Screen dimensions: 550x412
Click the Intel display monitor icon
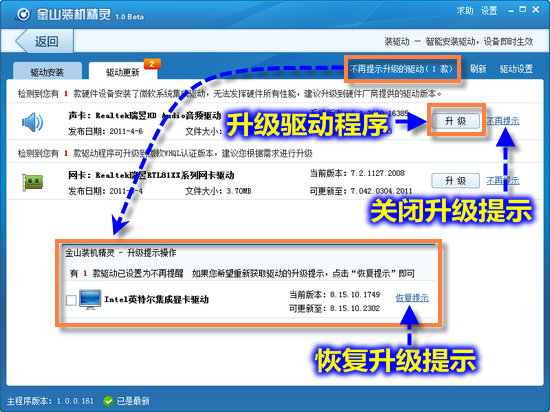[90, 299]
